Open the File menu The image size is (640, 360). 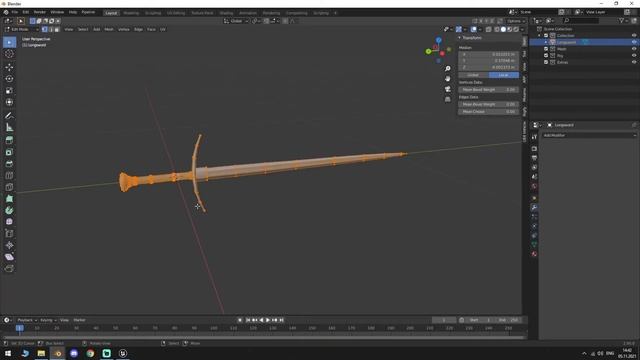15,12
